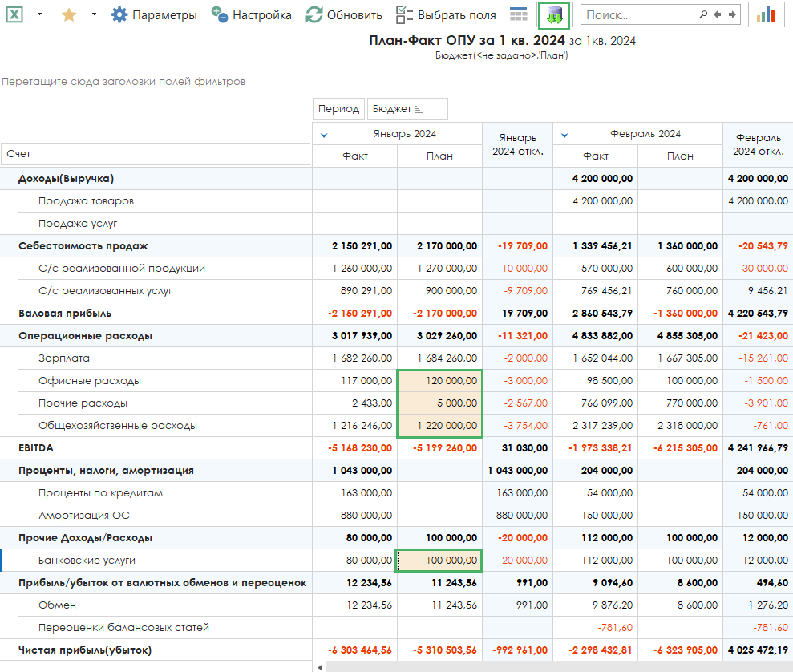This screenshot has height=672, width=793.
Task: Collapse the Январь 2024 column group
Action: tap(324, 134)
